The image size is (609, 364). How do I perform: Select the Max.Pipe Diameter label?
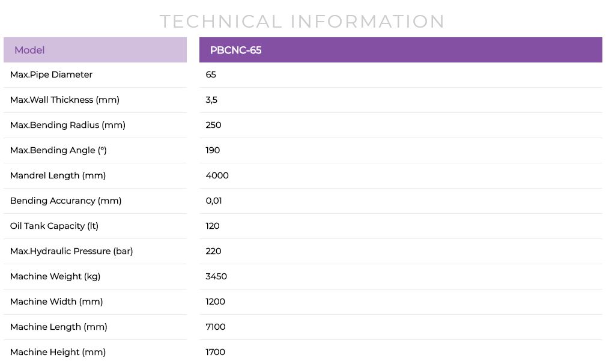51,74
